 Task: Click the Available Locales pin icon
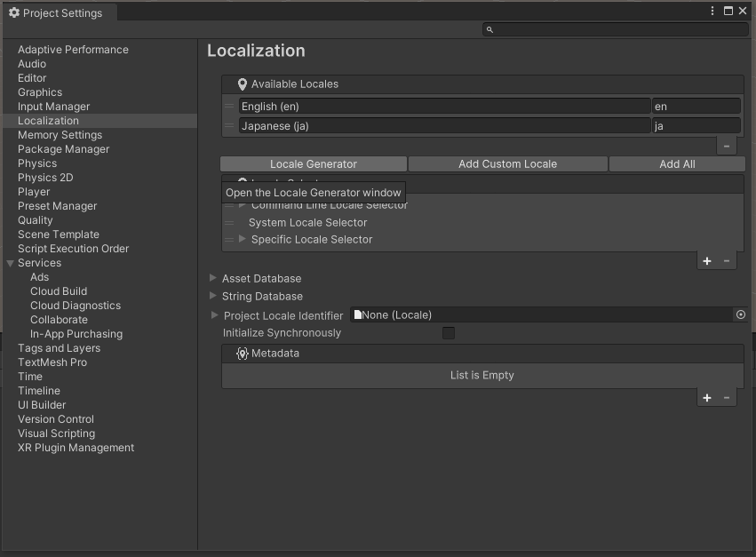[243, 84]
